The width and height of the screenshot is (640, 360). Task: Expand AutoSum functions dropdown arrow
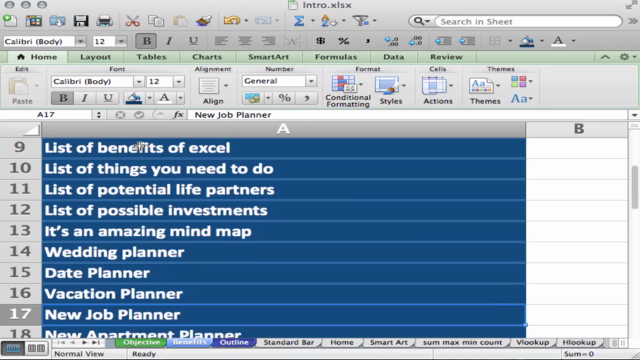point(313,20)
